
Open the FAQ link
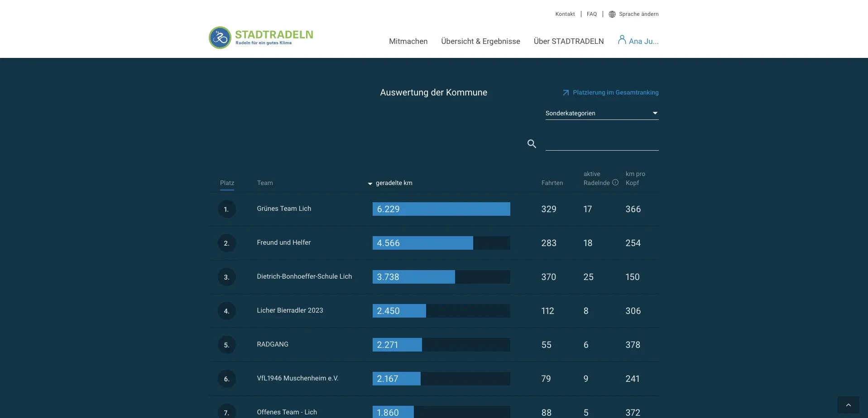pos(591,14)
